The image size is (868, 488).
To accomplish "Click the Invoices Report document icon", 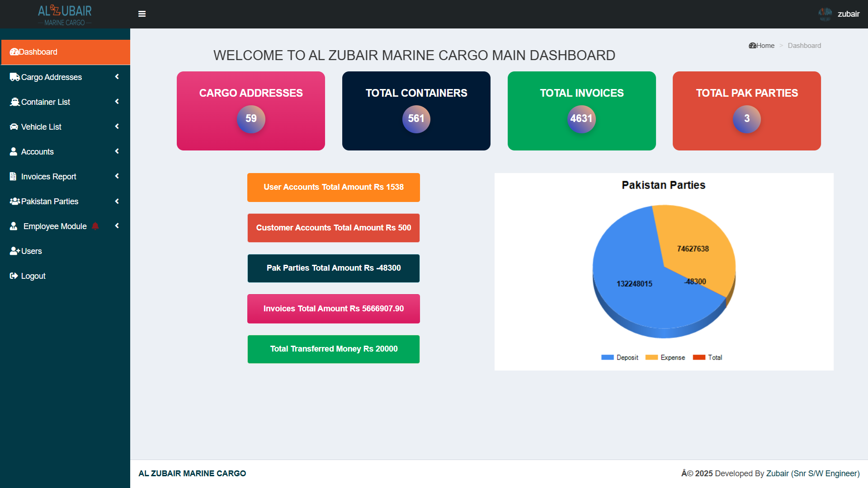I will (x=13, y=176).
